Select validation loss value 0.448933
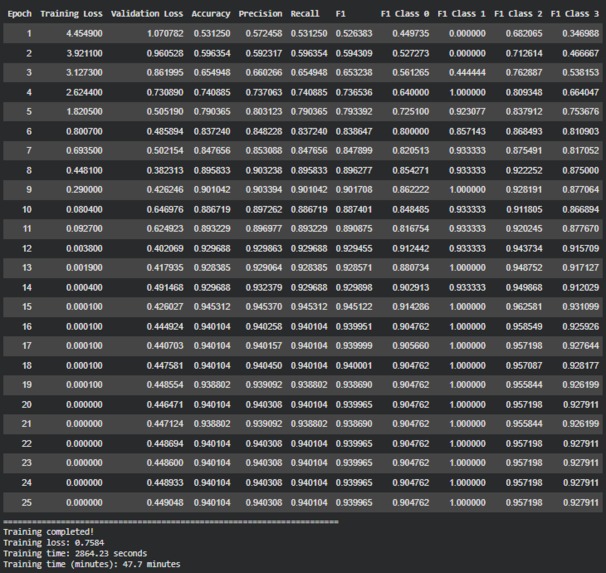Screen dimensions: 606x573 pyautogui.click(x=165, y=483)
